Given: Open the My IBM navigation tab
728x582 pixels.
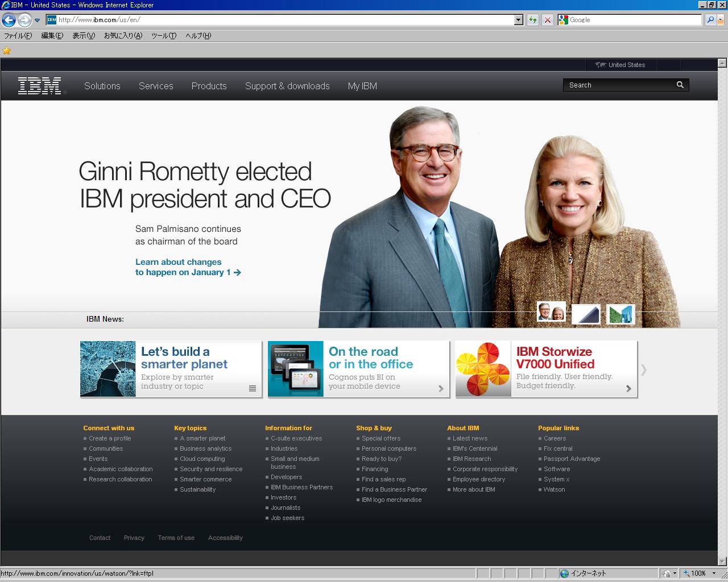Looking at the screenshot, I should click(x=362, y=86).
